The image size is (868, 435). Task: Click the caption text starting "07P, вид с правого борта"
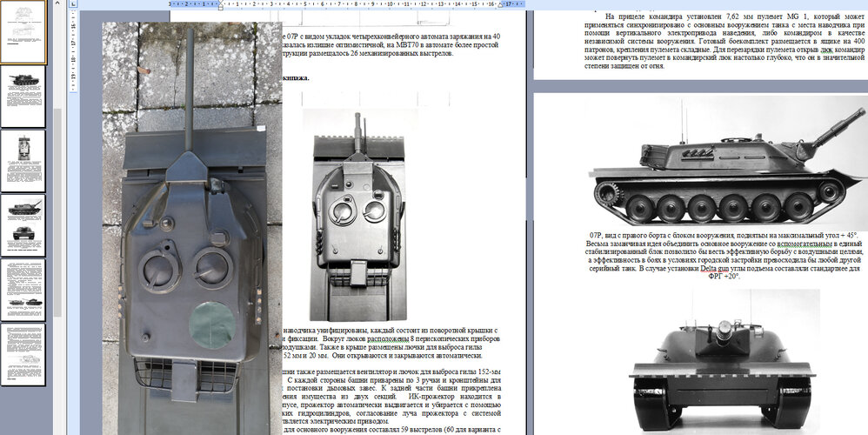pos(724,235)
